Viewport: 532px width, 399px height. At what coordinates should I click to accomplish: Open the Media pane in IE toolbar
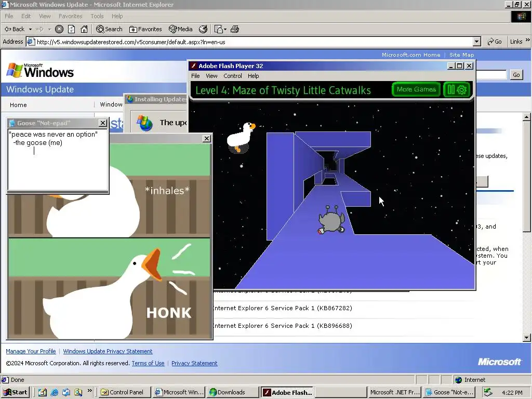coord(181,29)
